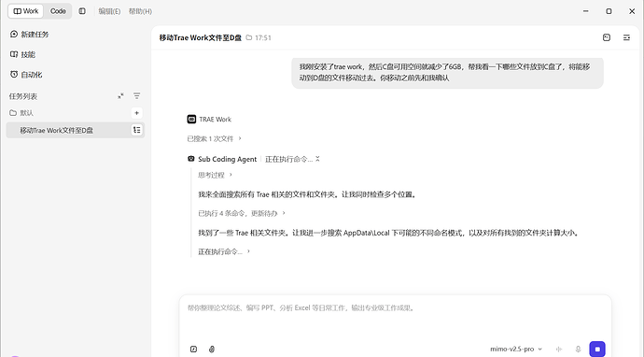Open the artifacts panel icon in the header
644x357 pixels.
click(607, 37)
